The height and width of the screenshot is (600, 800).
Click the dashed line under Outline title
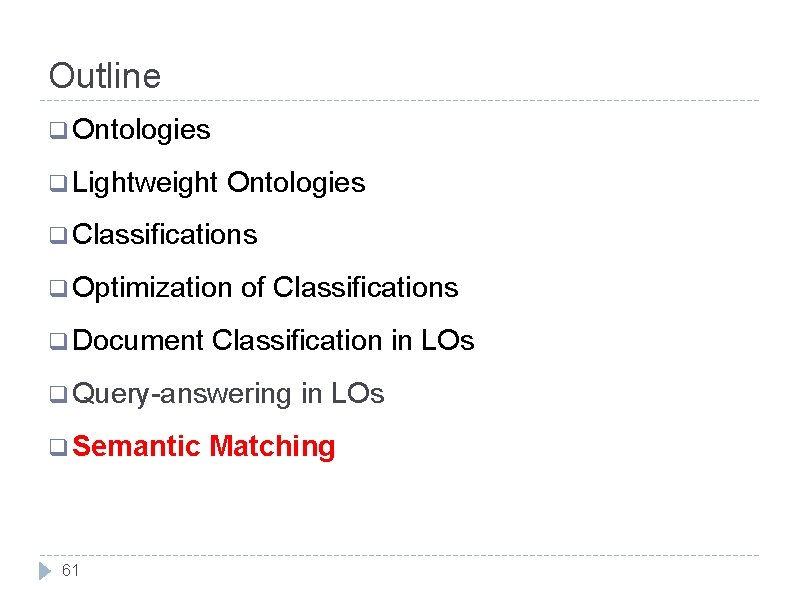point(400,100)
